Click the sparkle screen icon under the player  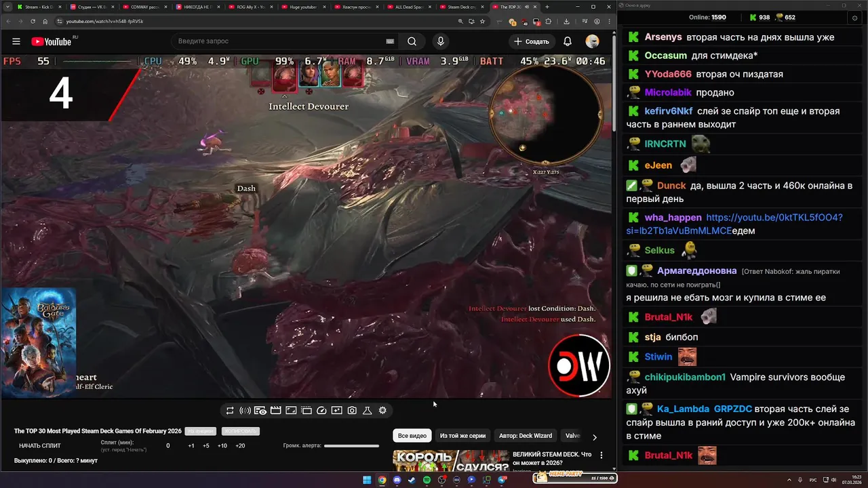click(336, 411)
